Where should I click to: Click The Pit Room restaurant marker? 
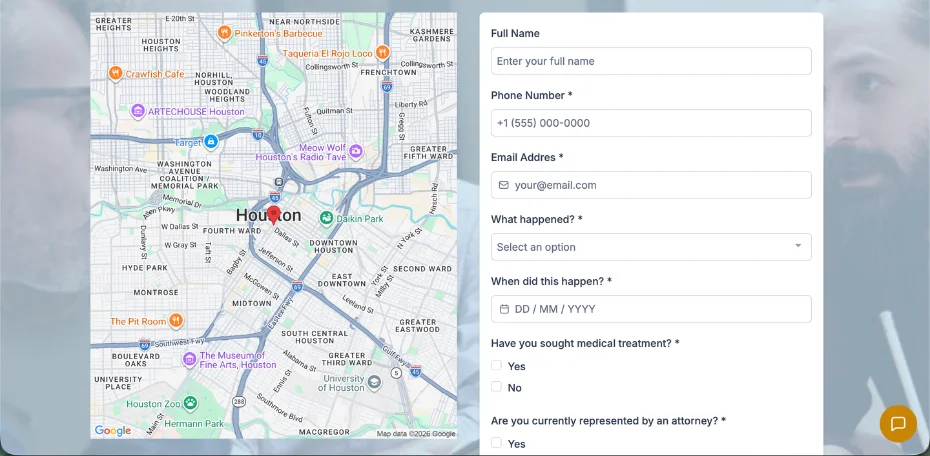176,321
